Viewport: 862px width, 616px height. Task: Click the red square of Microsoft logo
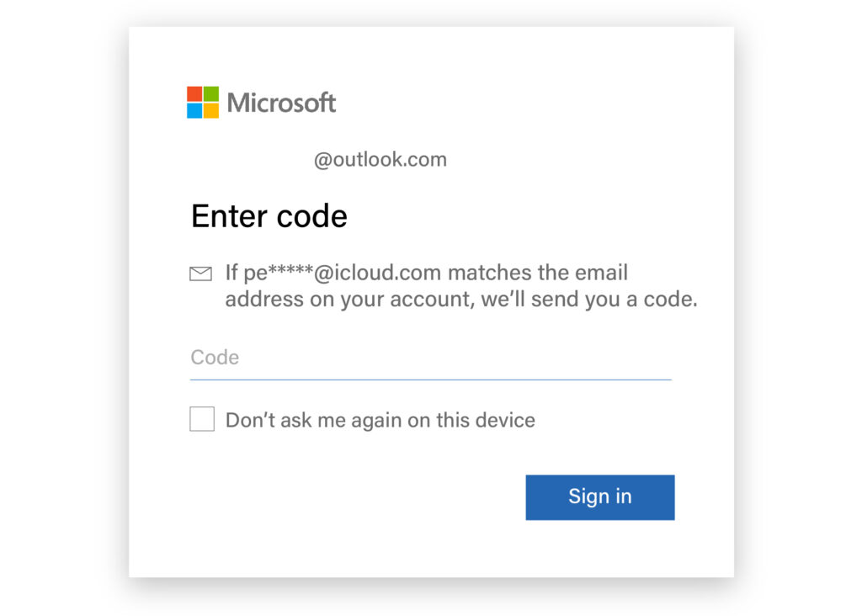194,94
